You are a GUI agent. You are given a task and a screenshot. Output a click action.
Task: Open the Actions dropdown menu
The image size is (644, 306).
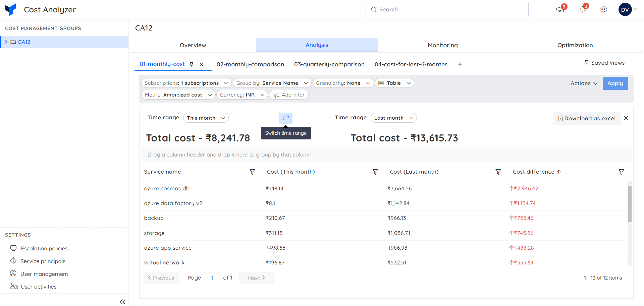pyautogui.click(x=584, y=83)
